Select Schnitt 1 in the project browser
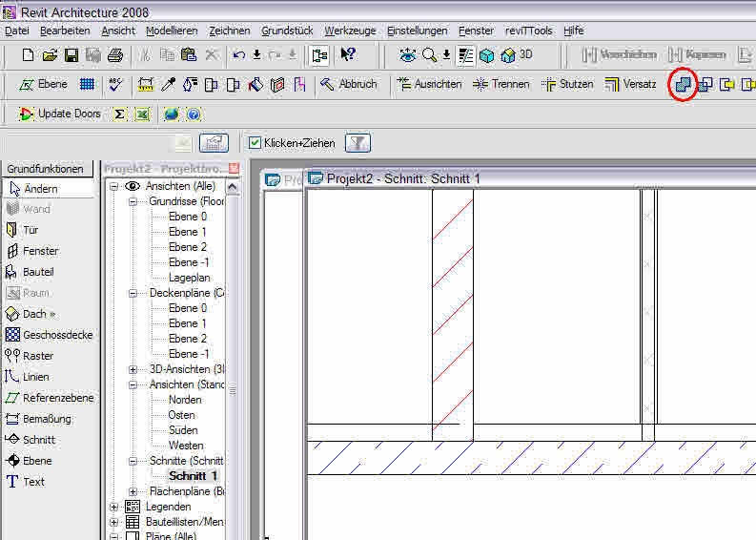 193,476
